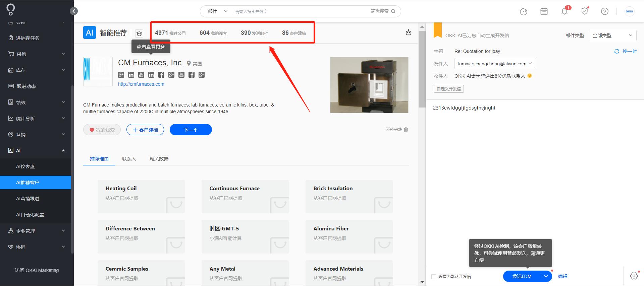Click the 下一个 button

point(191,130)
